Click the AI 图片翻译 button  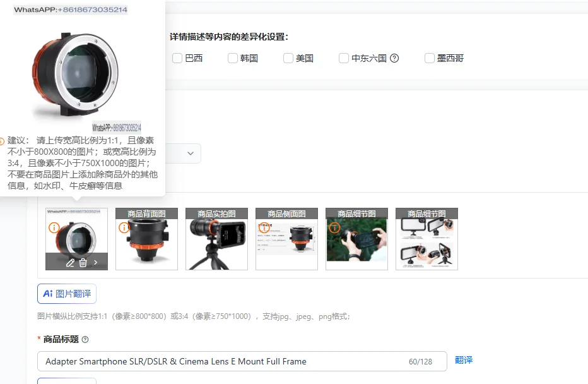coord(67,294)
